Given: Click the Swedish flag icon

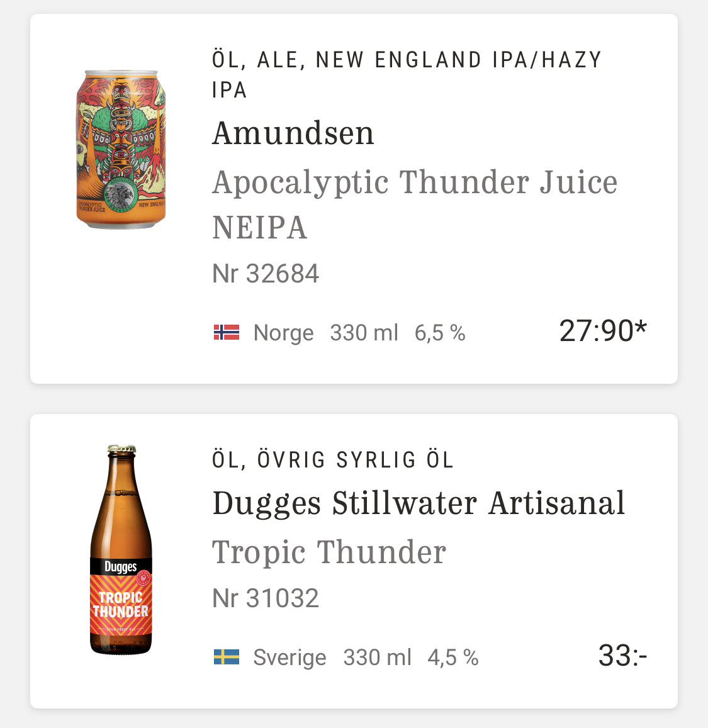Looking at the screenshot, I should [227, 658].
